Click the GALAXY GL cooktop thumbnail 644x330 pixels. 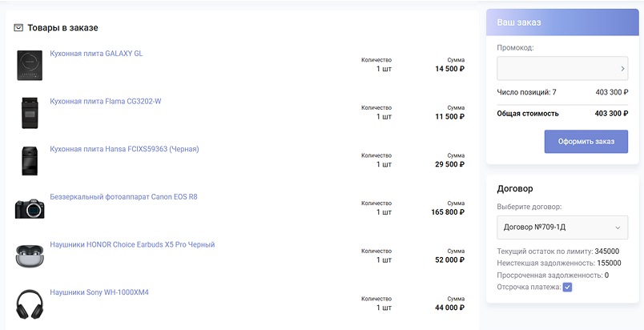(x=30, y=66)
